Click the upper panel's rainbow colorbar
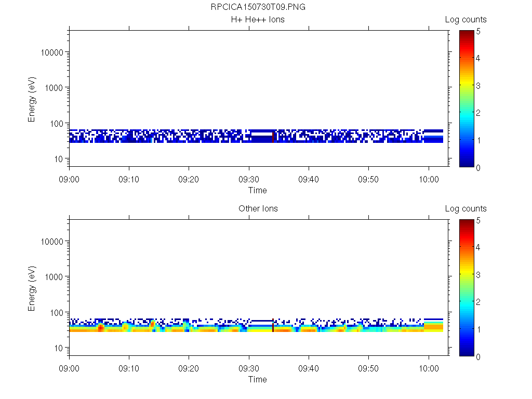The height and width of the screenshot is (399, 532). [467, 99]
